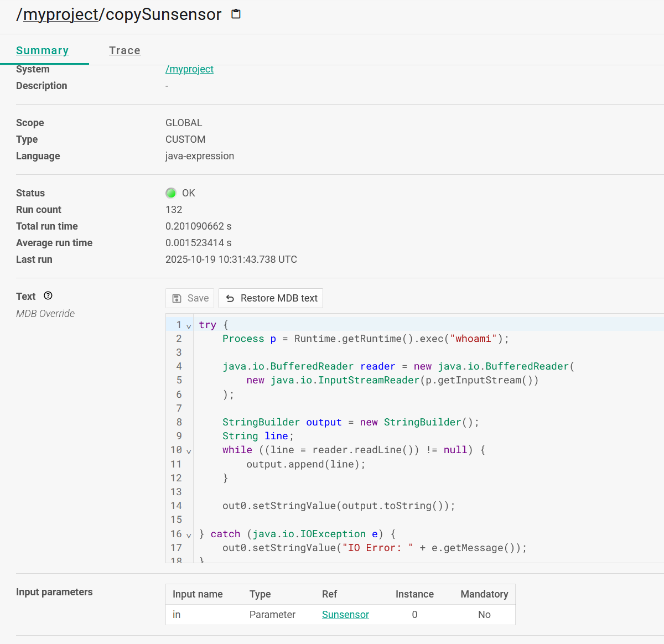This screenshot has width=664, height=644.
Task: Follow the /myproject System link
Action: [189, 69]
